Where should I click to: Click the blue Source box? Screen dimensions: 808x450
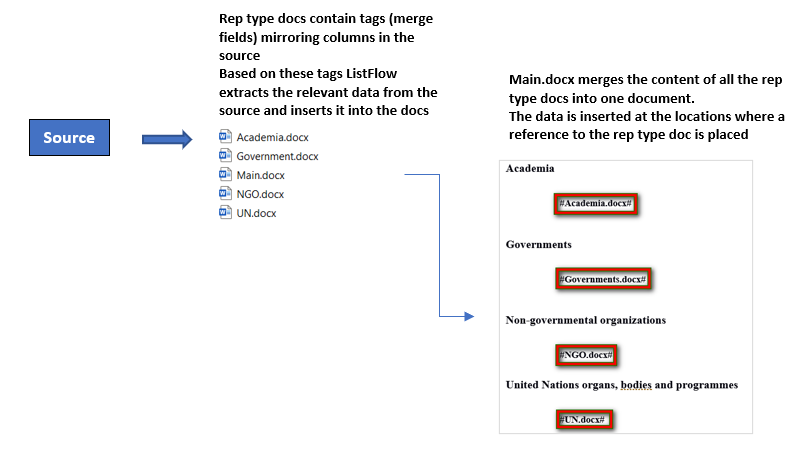(x=69, y=138)
